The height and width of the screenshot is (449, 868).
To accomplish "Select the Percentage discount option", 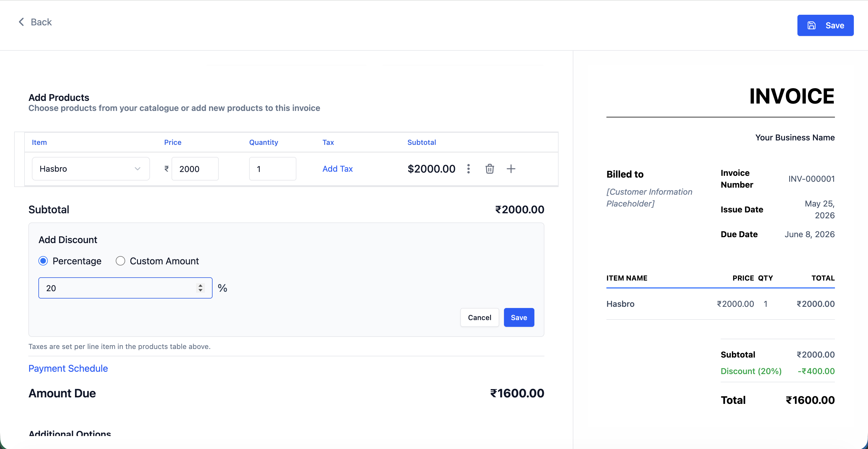I will coord(43,261).
